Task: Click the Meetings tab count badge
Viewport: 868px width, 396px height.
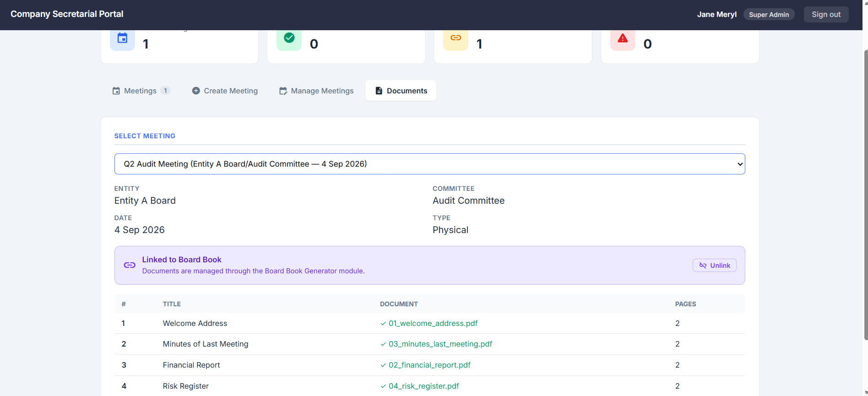Action: coord(166,91)
